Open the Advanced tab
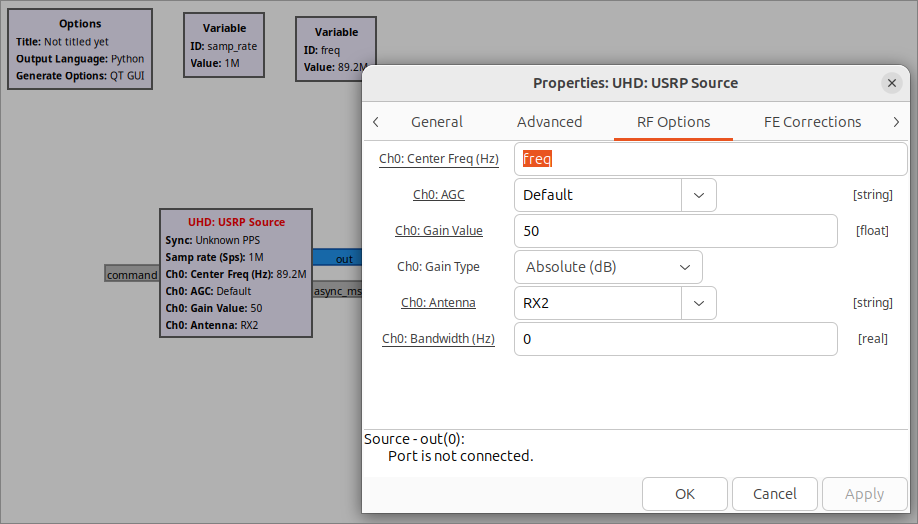This screenshot has height=524, width=918. (549, 122)
